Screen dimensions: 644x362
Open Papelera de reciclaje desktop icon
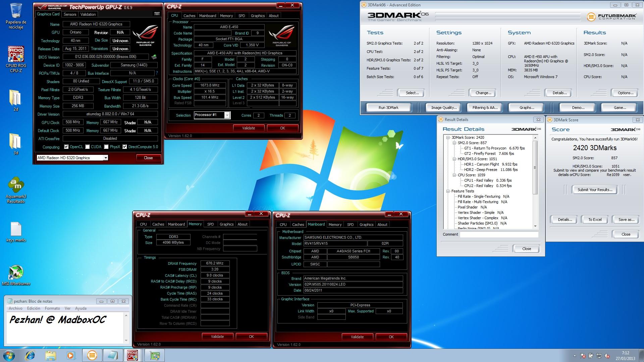(16, 16)
